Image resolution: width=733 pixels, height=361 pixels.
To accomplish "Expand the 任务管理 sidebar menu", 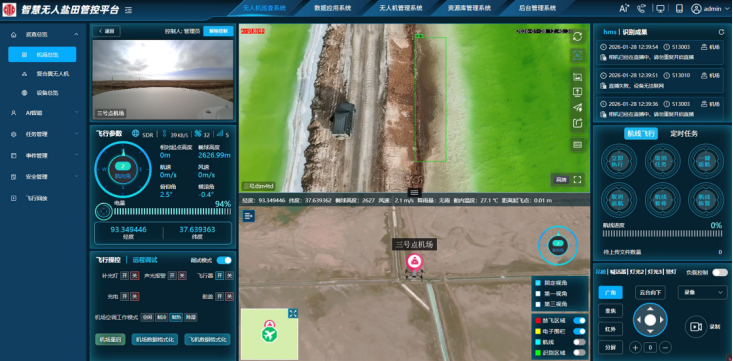I will (x=44, y=134).
